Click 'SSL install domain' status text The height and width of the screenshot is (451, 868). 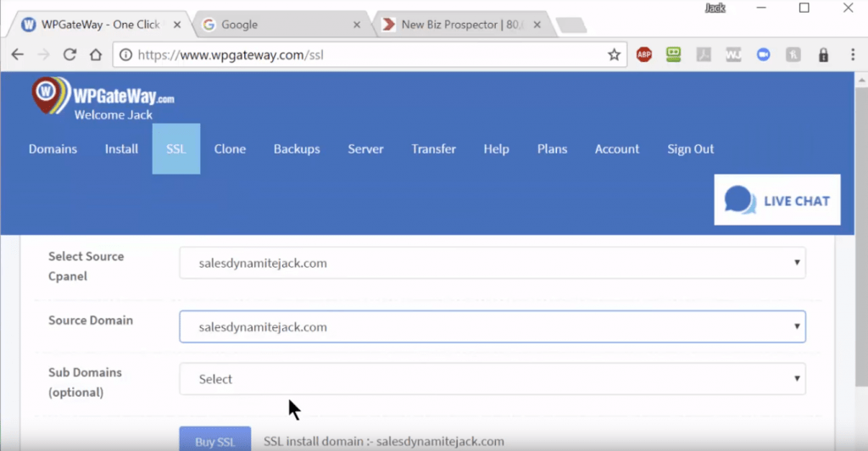[x=384, y=442]
